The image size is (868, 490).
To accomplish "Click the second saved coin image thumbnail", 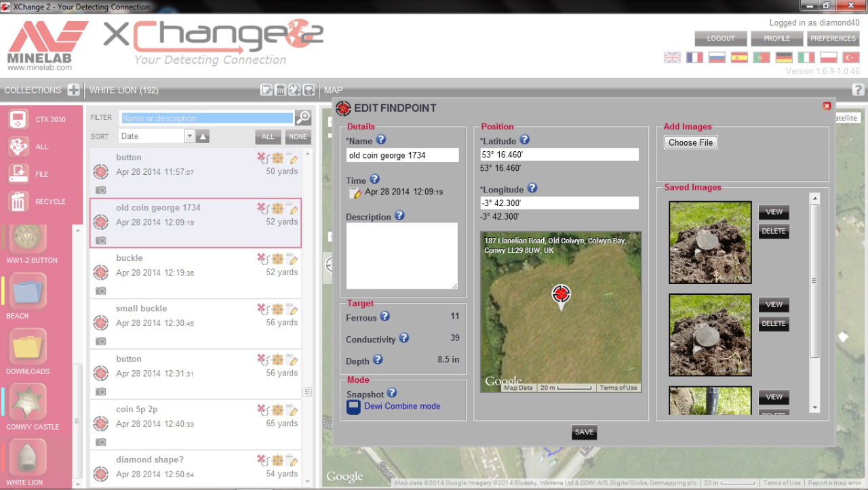I will [710, 335].
